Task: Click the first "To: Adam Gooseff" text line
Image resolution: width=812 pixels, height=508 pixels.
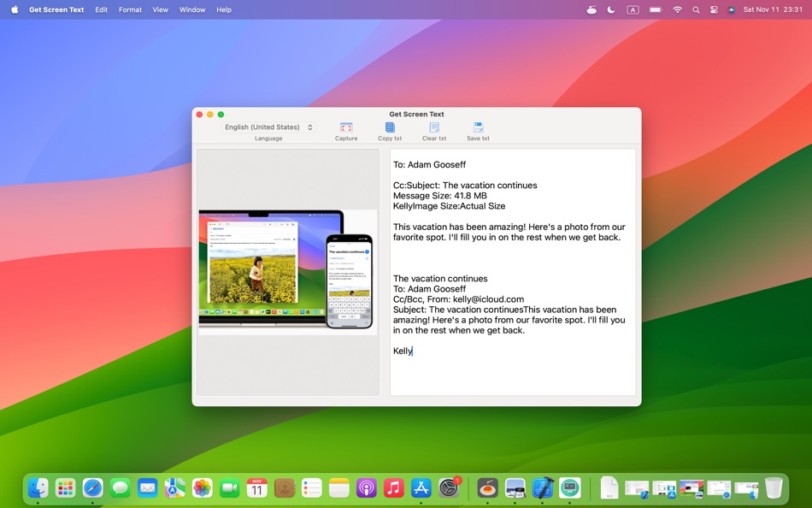Action: point(429,164)
